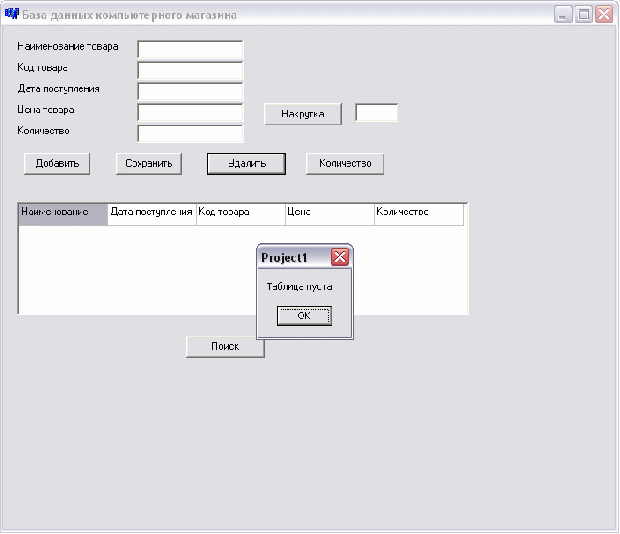Close the Project1 message dialog
The image size is (620, 534).
(x=340, y=257)
